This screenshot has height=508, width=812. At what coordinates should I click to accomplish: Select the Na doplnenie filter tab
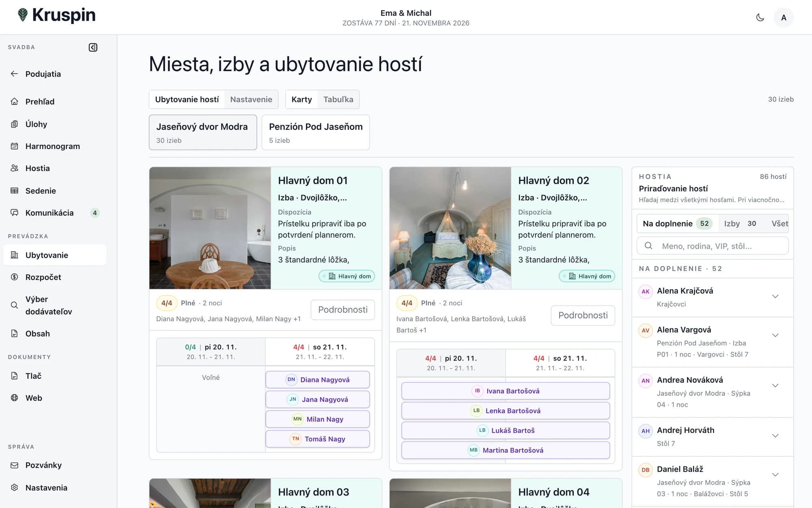(677, 224)
